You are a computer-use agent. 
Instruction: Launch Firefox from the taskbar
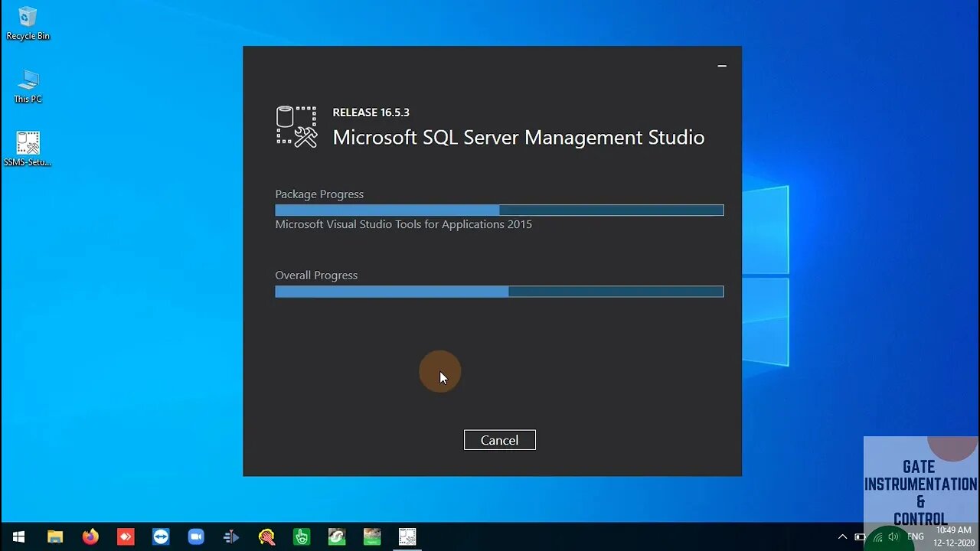pos(90,536)
